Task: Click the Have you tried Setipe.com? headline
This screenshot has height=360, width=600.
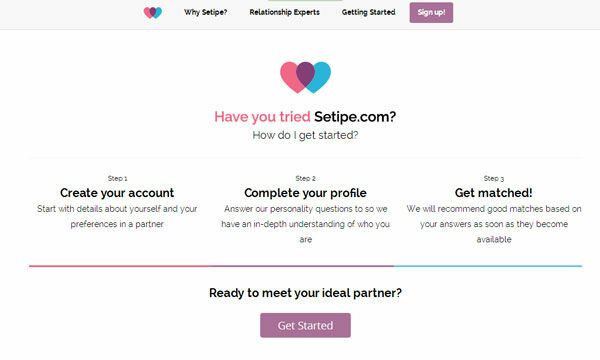Action: click(x=305, y=117)
